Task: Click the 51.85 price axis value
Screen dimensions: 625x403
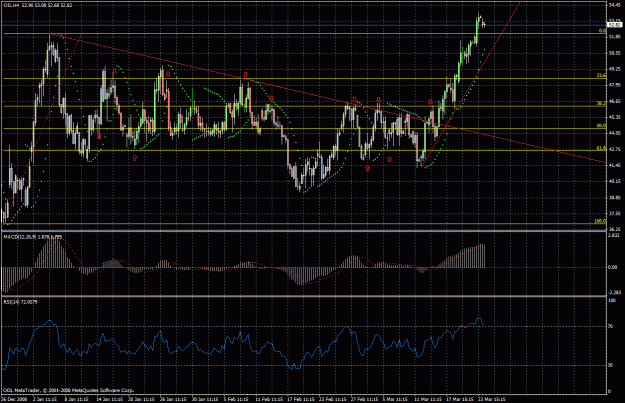Action: click(x=614, y=37)
